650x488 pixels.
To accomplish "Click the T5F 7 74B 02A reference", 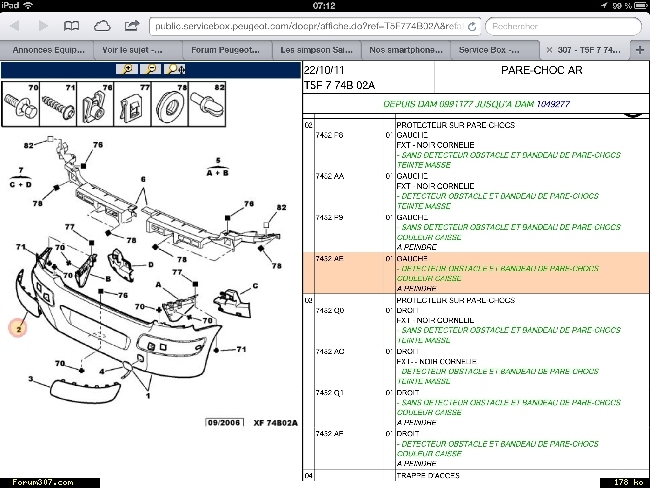I will click(339, 85).
